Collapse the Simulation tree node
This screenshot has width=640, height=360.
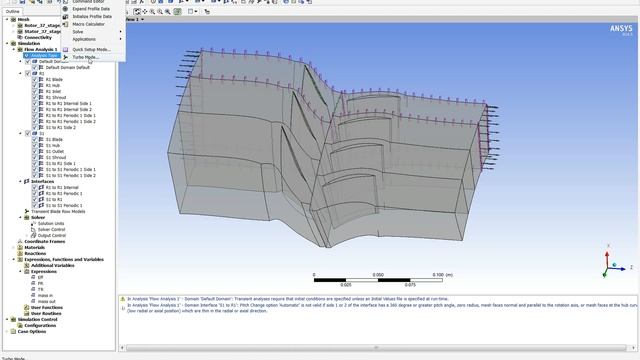(7, 43)
